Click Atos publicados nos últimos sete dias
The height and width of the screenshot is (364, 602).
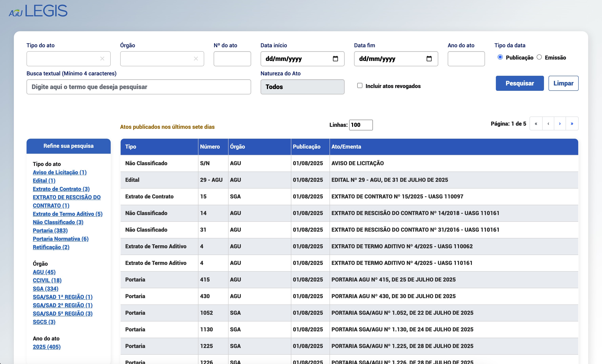[167, 127]
